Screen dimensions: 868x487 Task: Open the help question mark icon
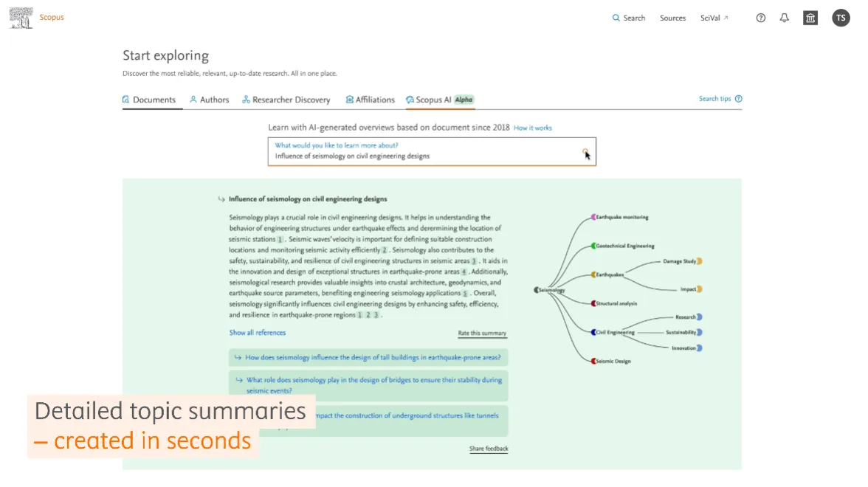tap(760, 18)
